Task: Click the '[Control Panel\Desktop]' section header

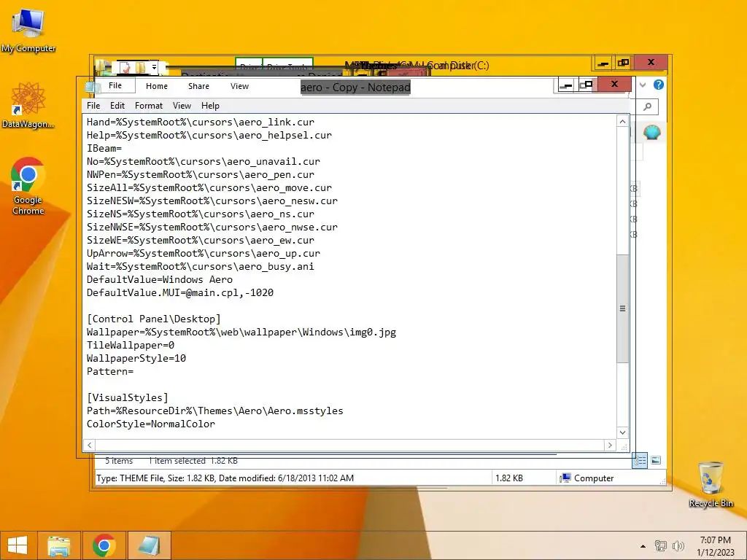Action: pyautogui.click(x=153, y=319)
